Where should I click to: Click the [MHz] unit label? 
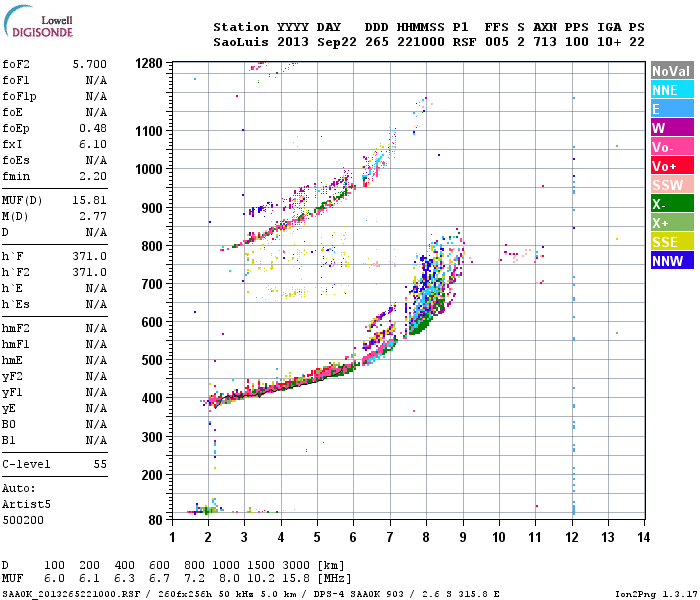[334, 579]
